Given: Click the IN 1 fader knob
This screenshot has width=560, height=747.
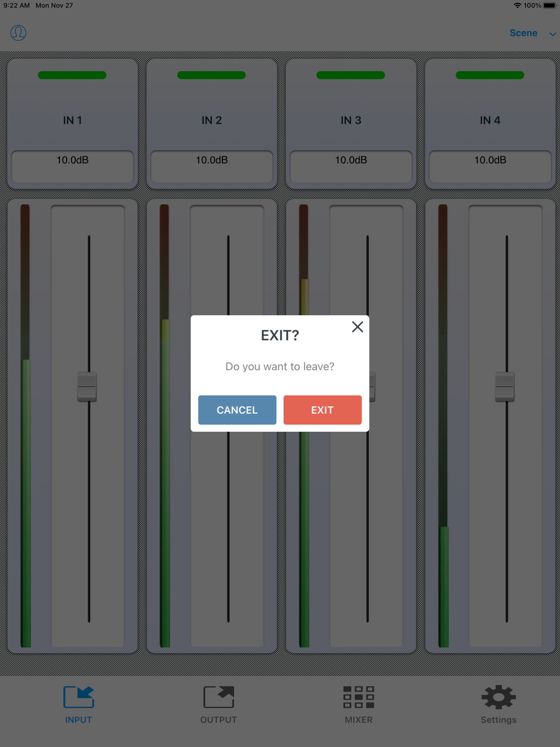Looking at the screenshot, I should pos(87,387).
